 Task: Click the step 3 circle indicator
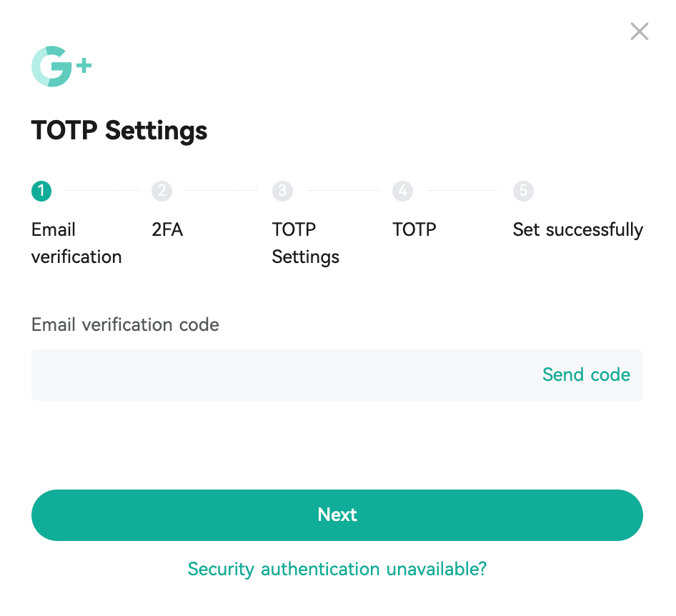coord(283,191)
